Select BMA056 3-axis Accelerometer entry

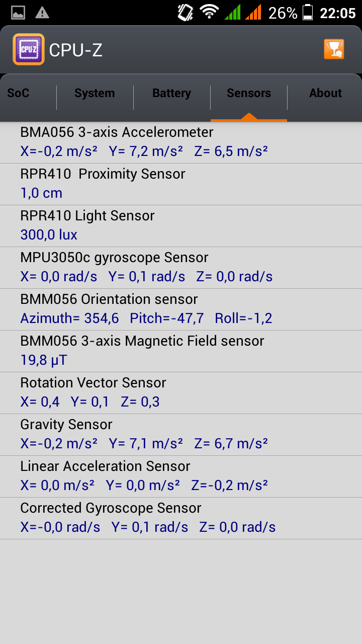point(181,142)
